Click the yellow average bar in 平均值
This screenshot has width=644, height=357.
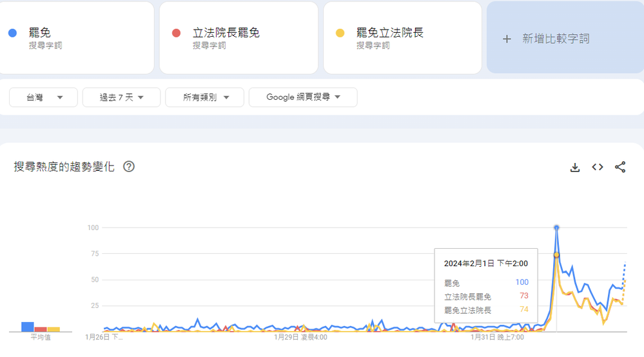coord(54,329)
